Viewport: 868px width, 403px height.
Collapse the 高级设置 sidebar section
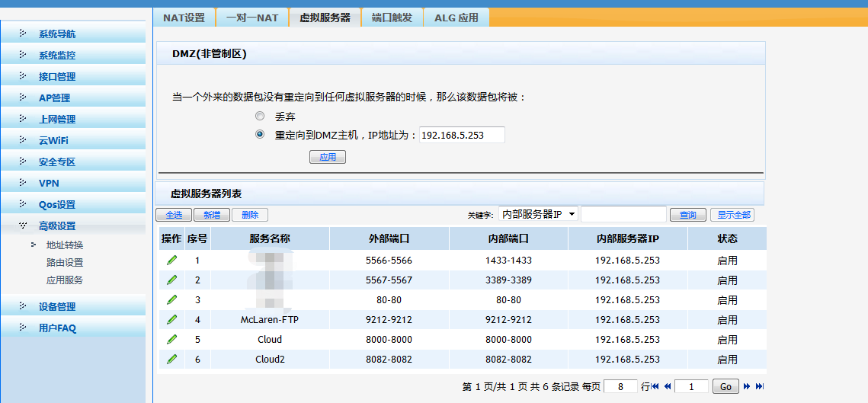[x=57, y=226]
